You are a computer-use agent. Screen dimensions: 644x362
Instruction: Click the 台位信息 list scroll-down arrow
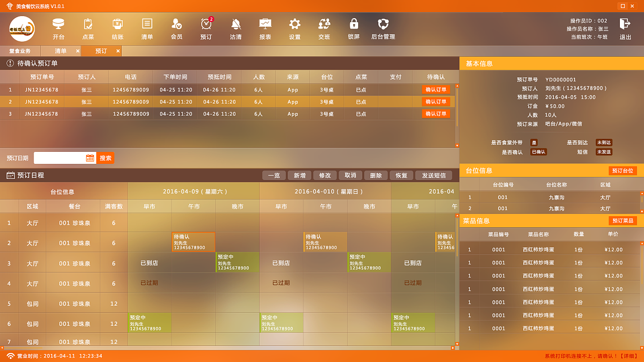pos(642,211)
